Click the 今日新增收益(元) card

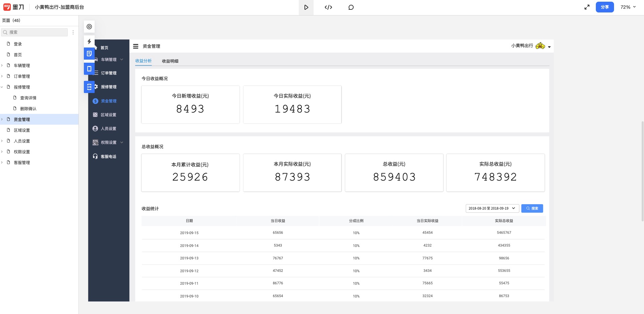click(190, 104)
